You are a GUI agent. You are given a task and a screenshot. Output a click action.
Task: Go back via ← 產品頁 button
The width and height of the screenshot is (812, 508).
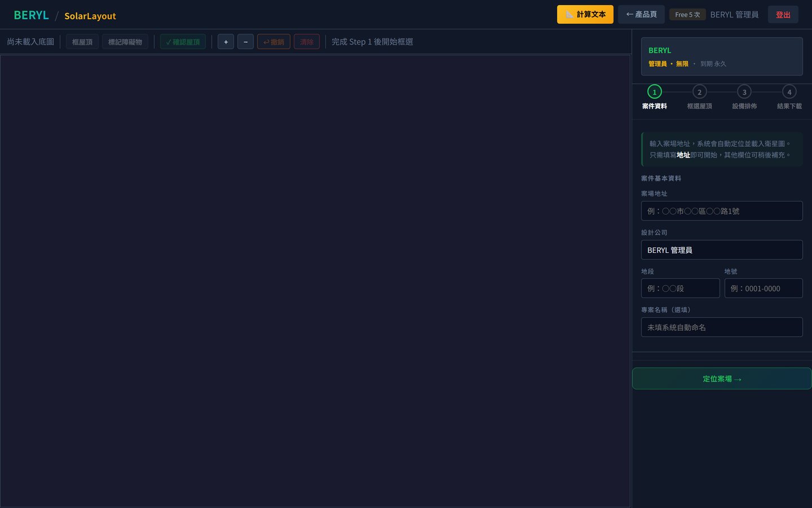coord(641,15)
